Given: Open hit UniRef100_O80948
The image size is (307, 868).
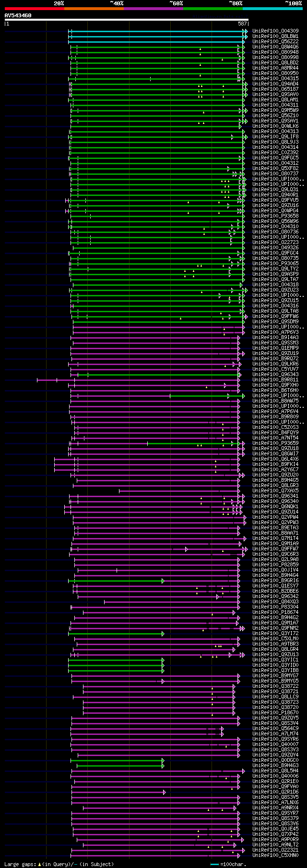Looking at the screenshot, I should click(x=275, y=52).
